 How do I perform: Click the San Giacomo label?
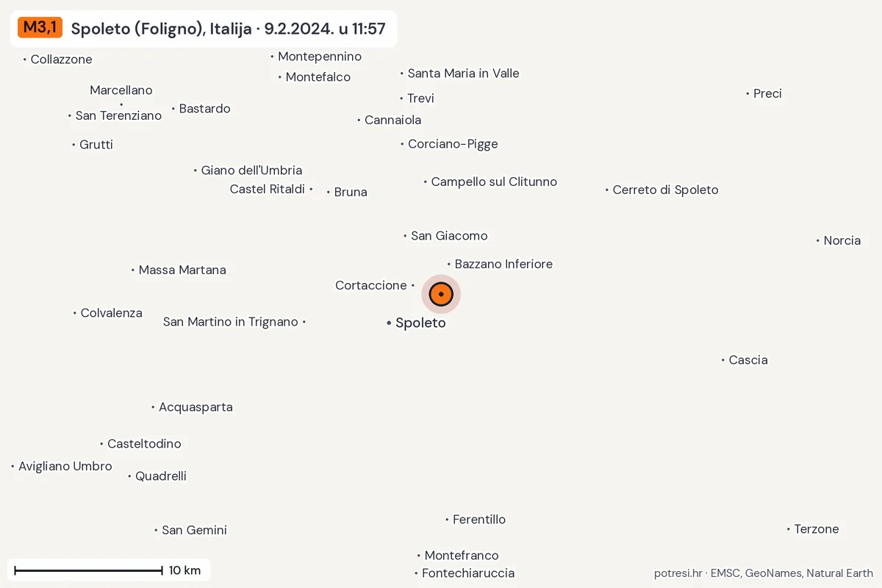(449, 236)
